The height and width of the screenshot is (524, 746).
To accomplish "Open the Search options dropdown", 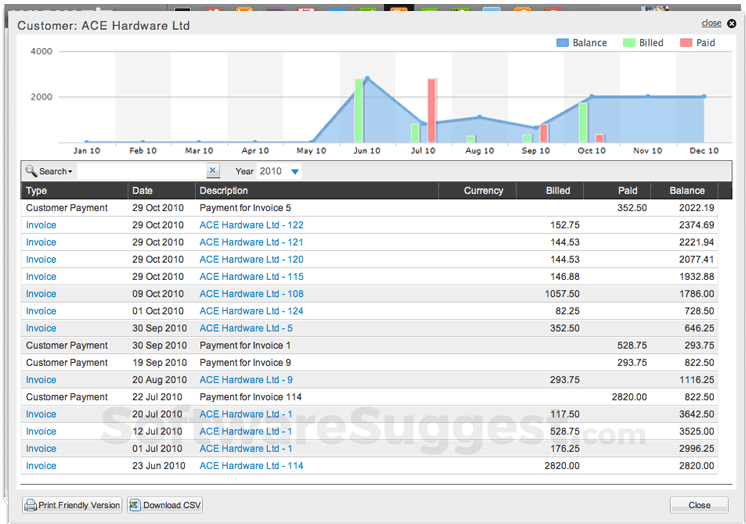I will click(x=49, y=171).
